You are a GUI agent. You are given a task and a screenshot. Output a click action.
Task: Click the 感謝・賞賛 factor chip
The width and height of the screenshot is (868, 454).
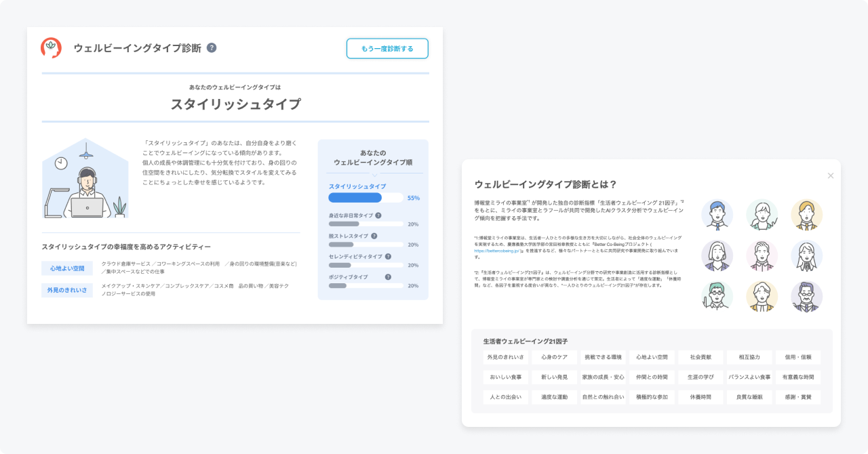click(798, 397)
